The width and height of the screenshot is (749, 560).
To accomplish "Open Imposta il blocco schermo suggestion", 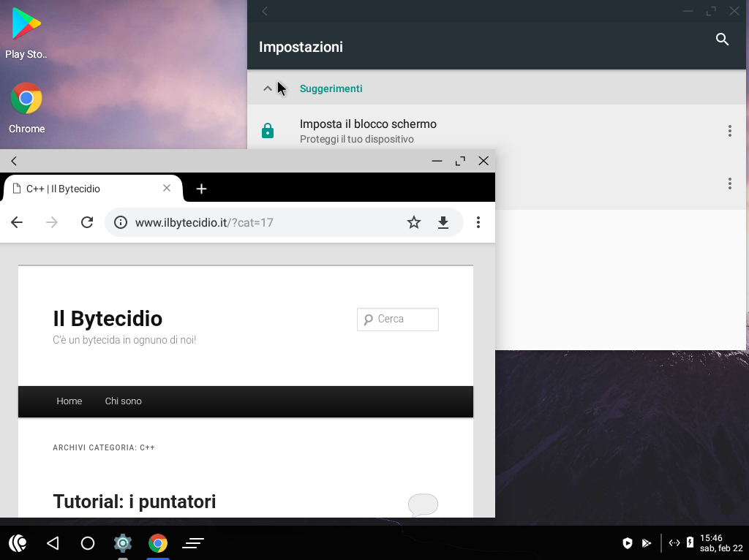I will click(368, 131).
